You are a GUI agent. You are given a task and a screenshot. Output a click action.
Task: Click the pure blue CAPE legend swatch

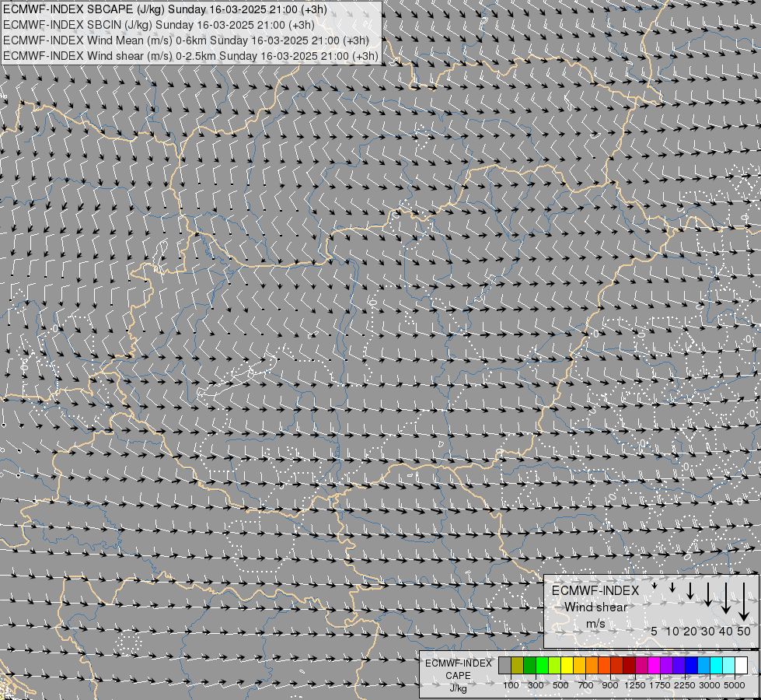tap(692, 665)
